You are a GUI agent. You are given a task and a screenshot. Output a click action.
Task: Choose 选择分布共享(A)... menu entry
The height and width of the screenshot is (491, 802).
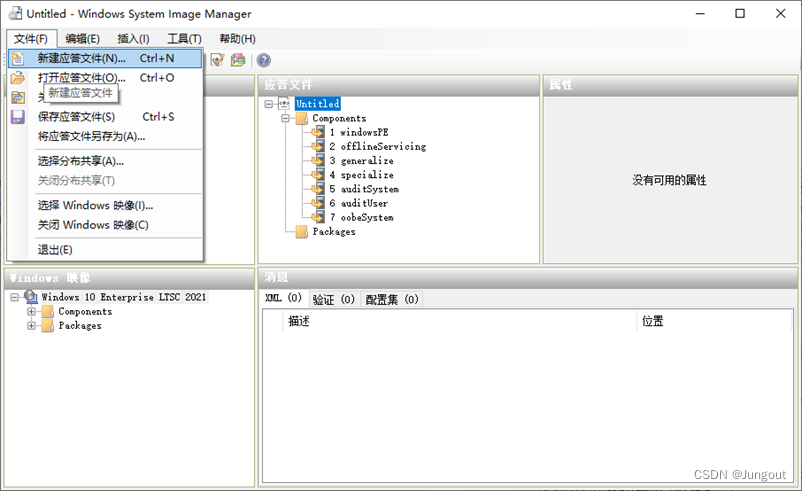[x=105, y=162]
